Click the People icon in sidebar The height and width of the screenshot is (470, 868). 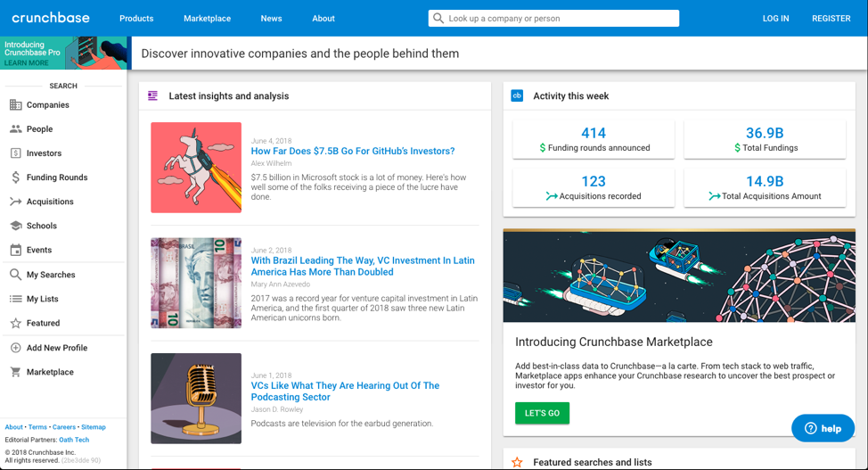pos(15,128)
